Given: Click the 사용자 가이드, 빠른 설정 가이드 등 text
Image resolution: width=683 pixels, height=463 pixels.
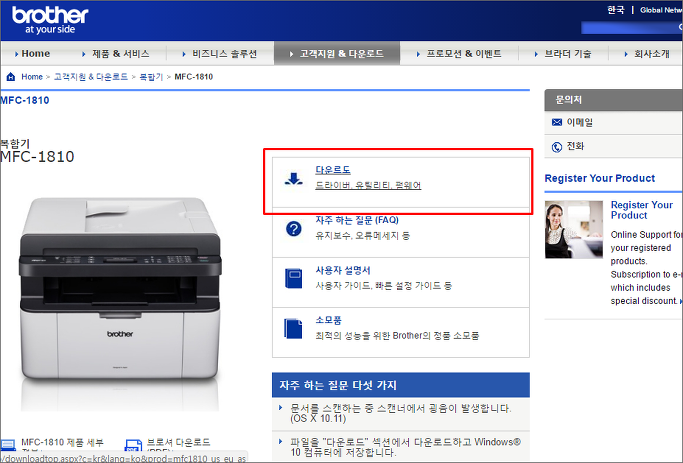Looking at the screenshot, I should 383,286.
